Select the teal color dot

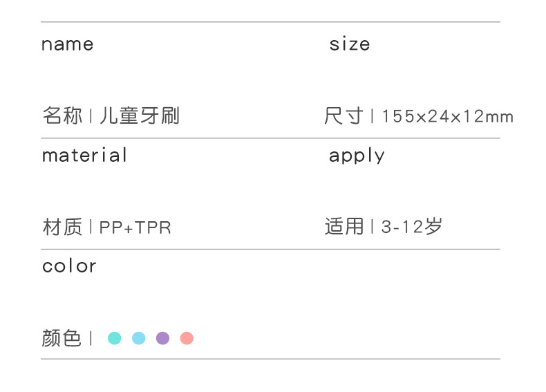point(115,338)
